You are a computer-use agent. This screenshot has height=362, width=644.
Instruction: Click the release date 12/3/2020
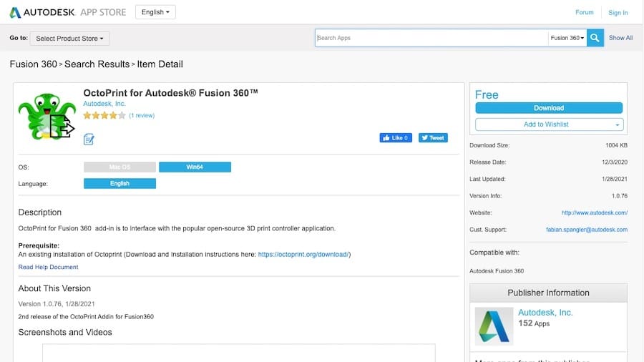(x=615, y=162)
